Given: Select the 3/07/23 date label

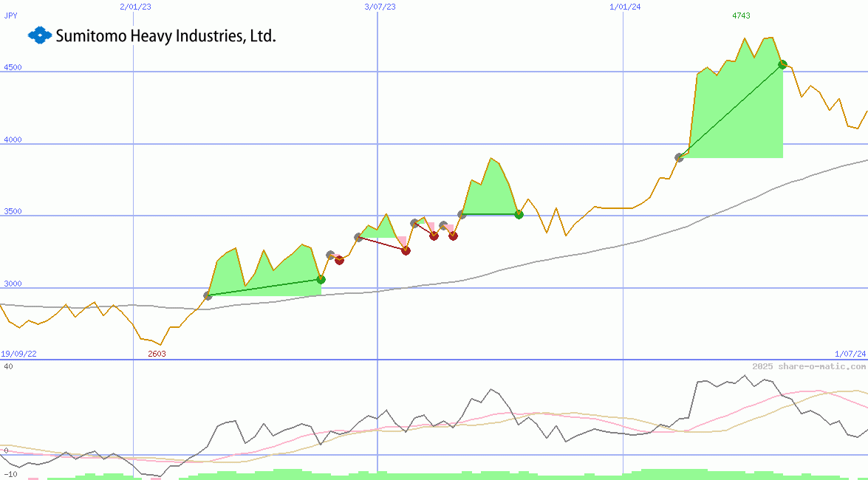Looking at the screenshot, I should [380, 7].
